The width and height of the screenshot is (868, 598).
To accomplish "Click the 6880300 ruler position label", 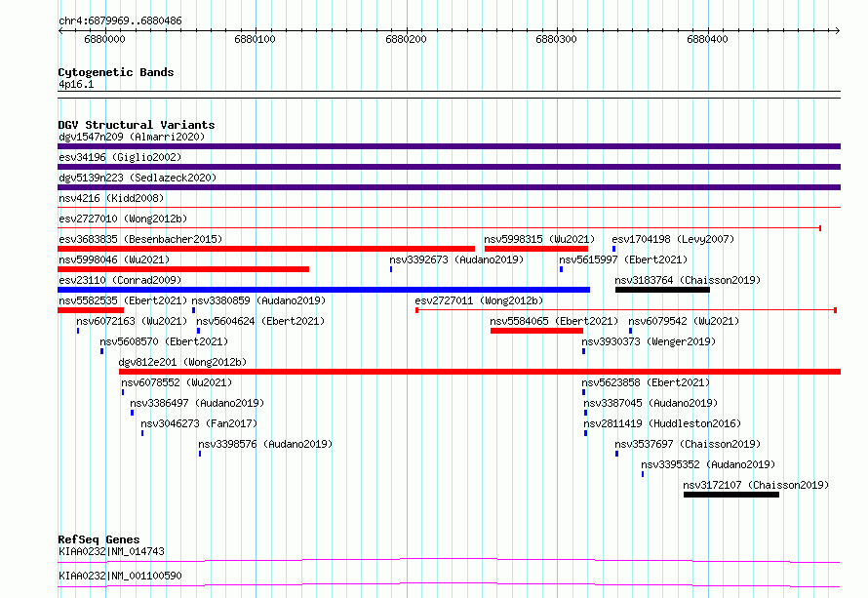I will [556, 39].
